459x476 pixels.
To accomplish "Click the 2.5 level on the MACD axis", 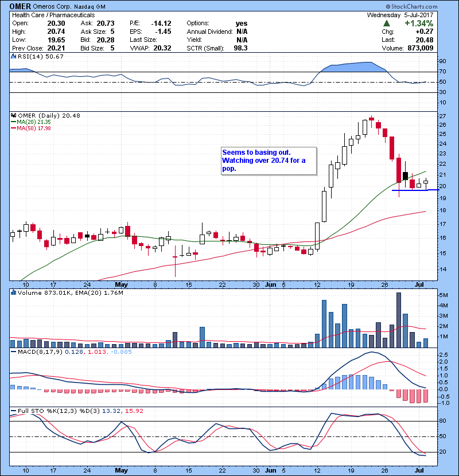I will (x=444, y=355).
